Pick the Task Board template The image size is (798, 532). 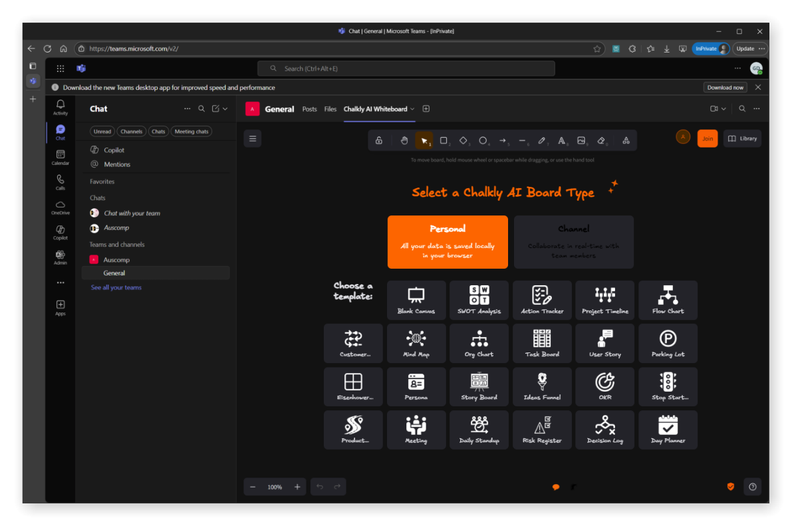543,344
